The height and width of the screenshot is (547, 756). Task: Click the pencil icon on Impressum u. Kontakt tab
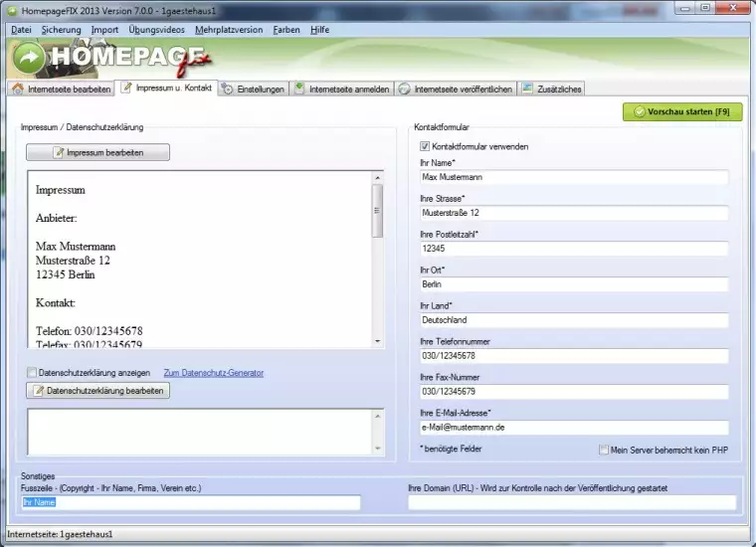coord(126,88)
